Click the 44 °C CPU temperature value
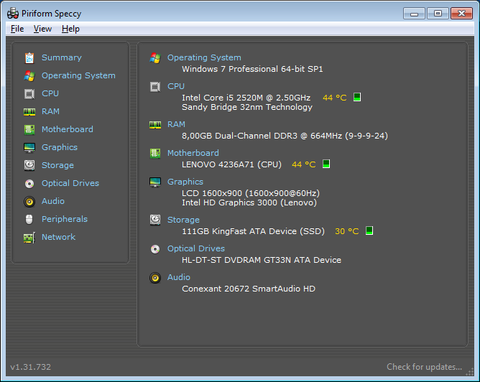Screen dimensions: 480x382 (x=334, y=98)
